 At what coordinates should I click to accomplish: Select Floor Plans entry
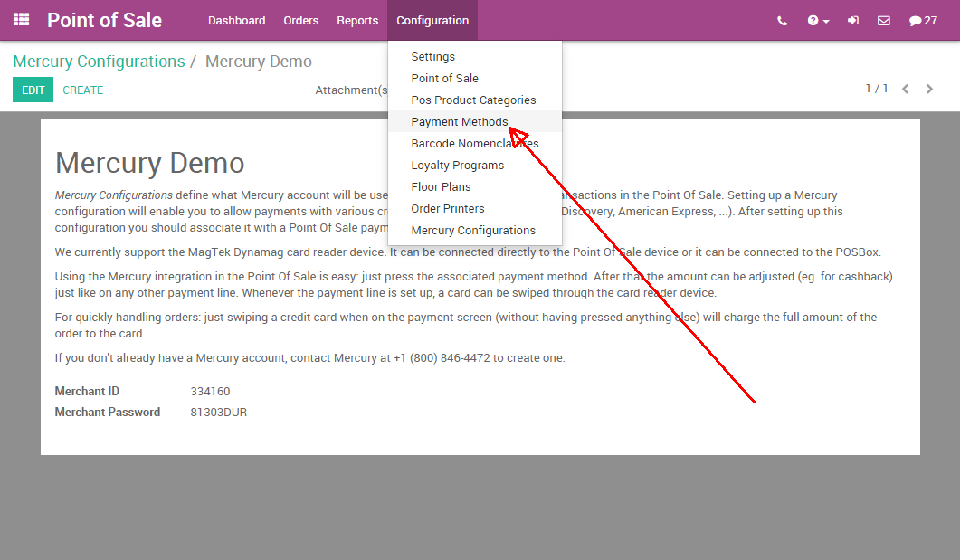click(474, 186)
